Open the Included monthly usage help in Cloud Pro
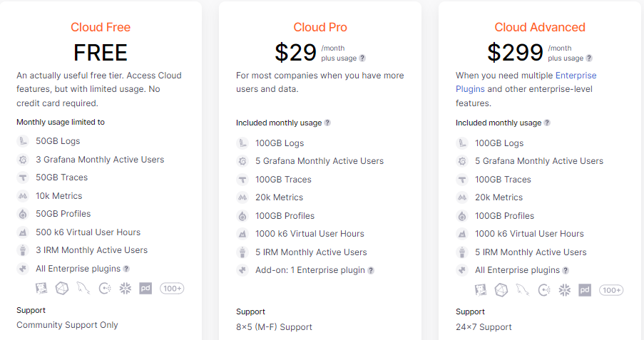This screenshot has height=340, width=644. (327, 123)
